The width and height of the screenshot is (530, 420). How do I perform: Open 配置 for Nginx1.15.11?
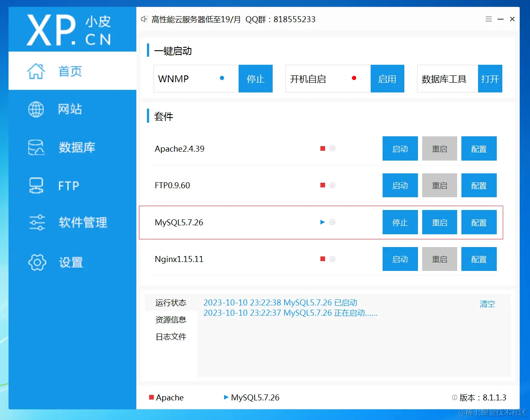479,259
